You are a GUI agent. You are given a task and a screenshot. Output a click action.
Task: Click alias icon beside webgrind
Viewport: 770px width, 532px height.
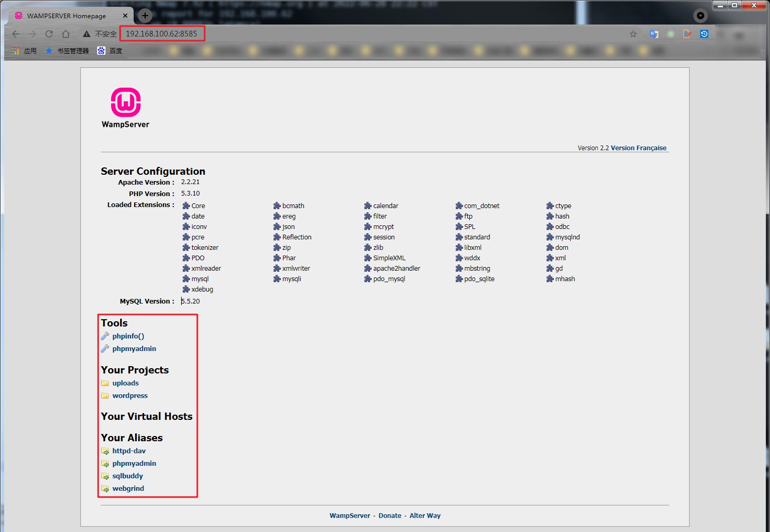coord(105,489)
